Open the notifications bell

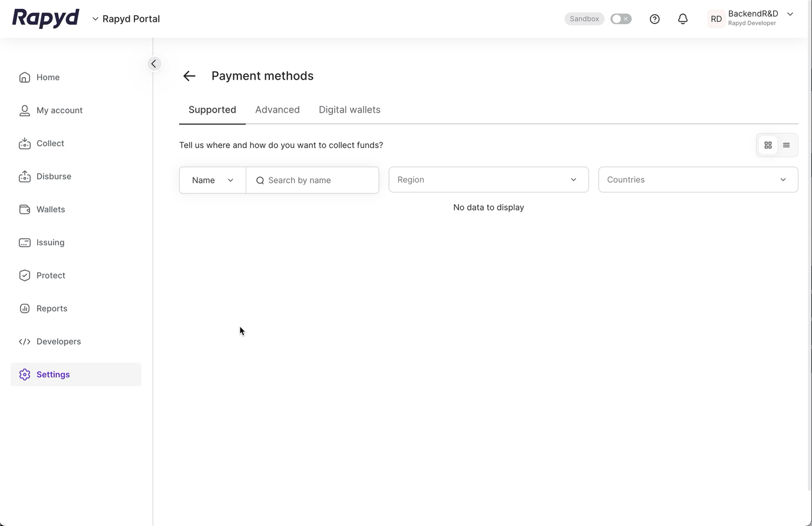tap(682, 18)
